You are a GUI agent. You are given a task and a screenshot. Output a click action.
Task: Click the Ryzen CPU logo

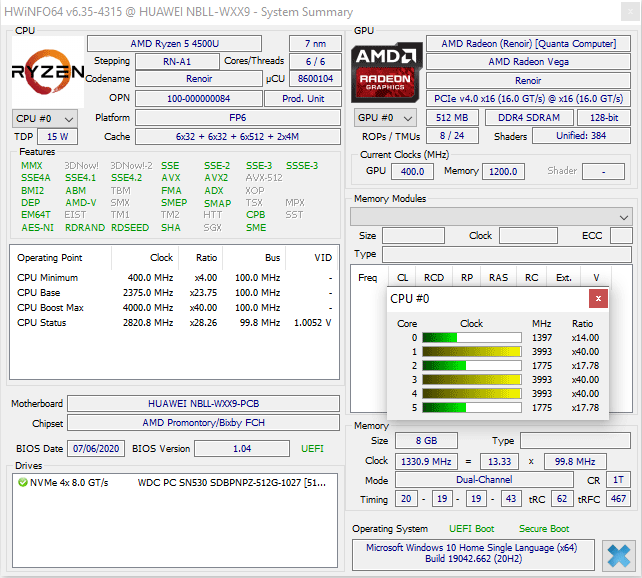point(48,72)
